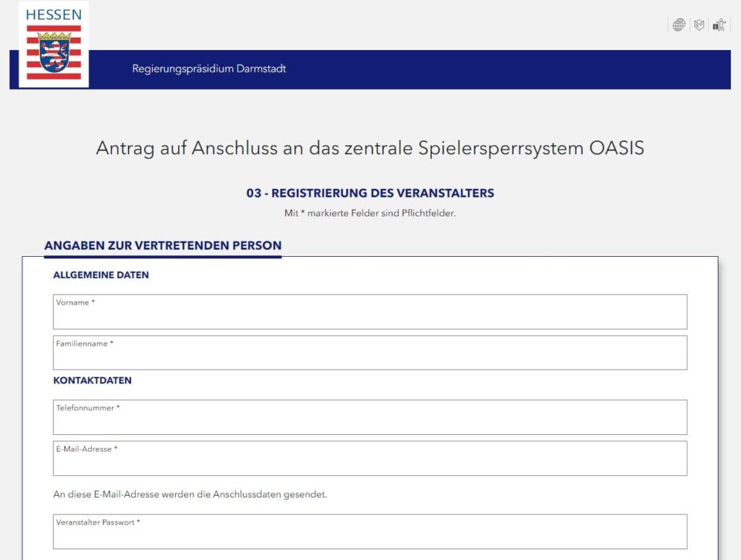Image resolution: width=741 pixels, height=560 pixels.
Task: Click the Hessen coat of arms logo
Action: pyautogui.click(x=54, y=44)
